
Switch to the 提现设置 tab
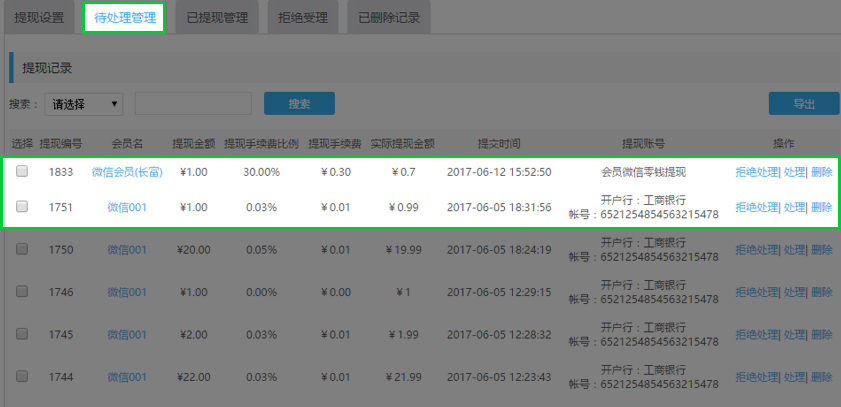point(39,18)
